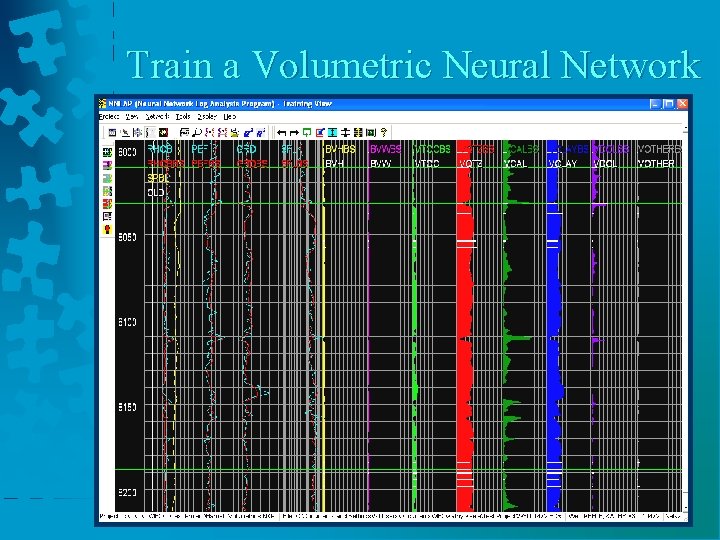Click the right arrow toolbar icon
Viewport: 720px width, 540px height.
click(294, 133)
